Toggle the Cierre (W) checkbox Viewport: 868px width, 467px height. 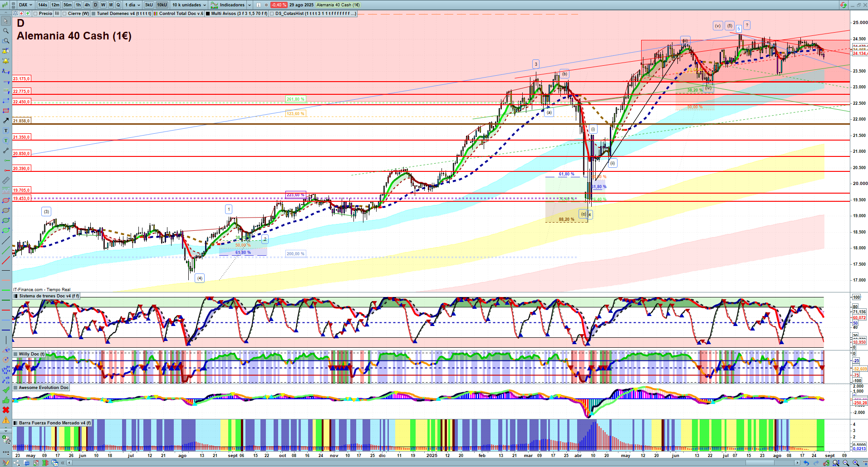coord(64,14)
